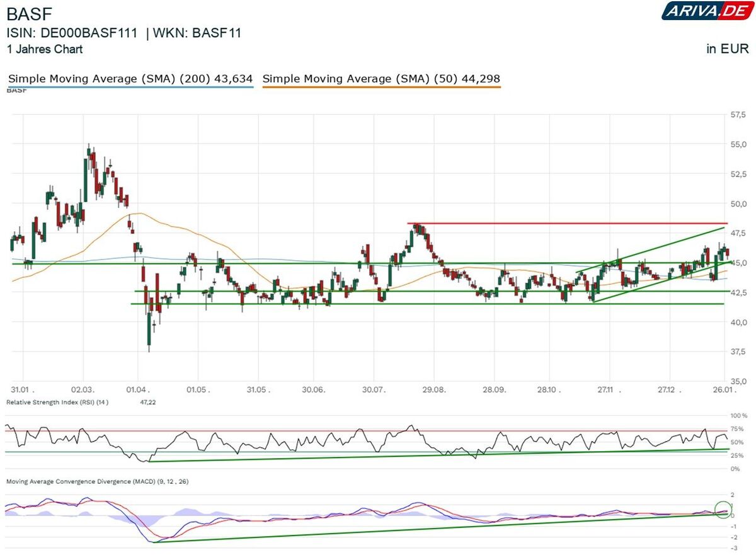Click the 37,5 price axis label
Image resolution: width=756 pixels, height=555 pixels.
738,352
